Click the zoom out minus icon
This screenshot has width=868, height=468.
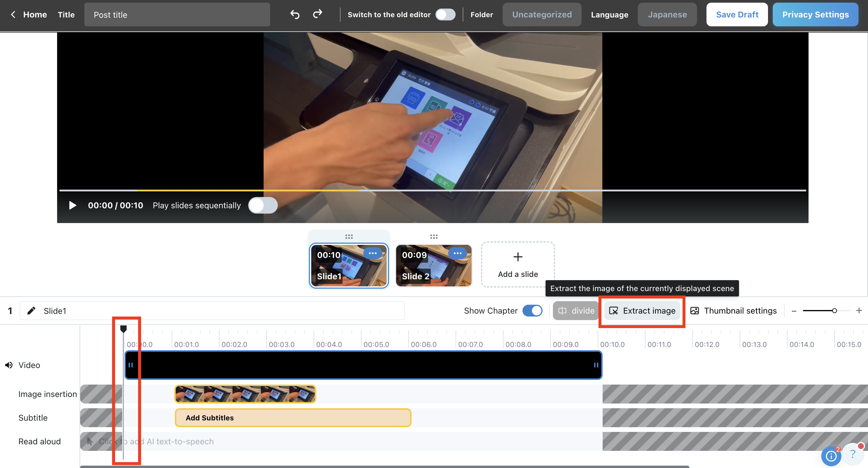pyautogui.click(x=794, y=311)
